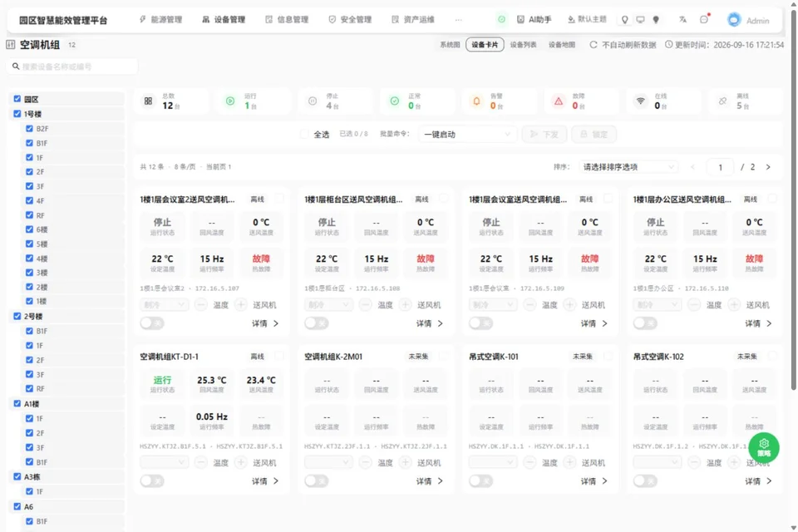Image resolution: width=798 pixels, height=532 pixels.
Task: Open the 信息管理 menu
Action: coord(287,19)
